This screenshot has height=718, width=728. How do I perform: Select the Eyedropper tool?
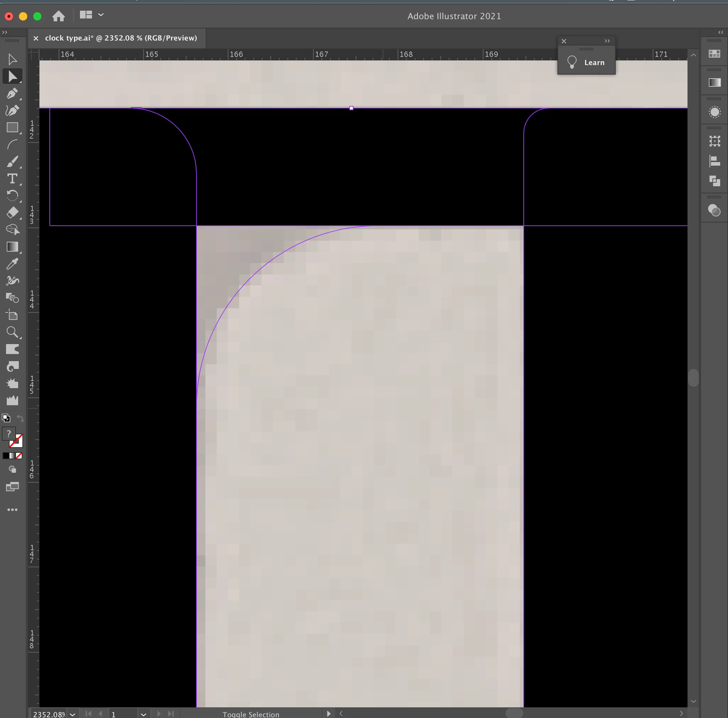[12, 264]
